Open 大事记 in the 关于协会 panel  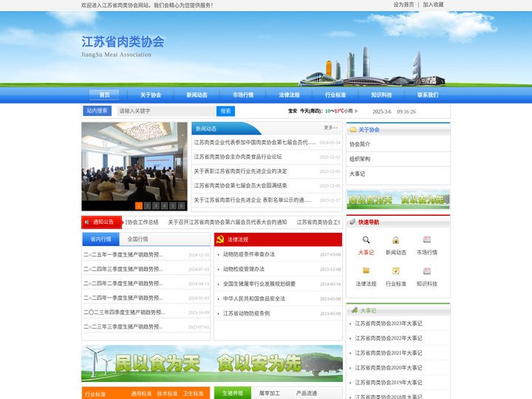(x=358, y=174)
